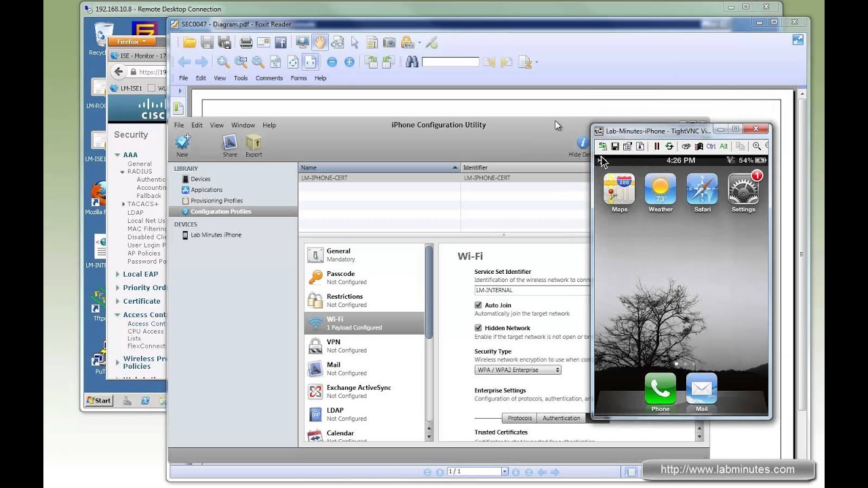The image size is (868, 488).
Task: Open Foxit Reader Comments menu
Action: pyautogui.click(x=269, y=78)
